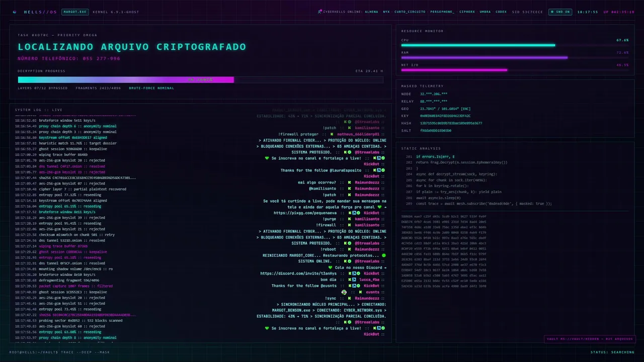This screenshot has width=644, height=362.
Task: Click the Kick badge on the !sync row
Action: (x=349, y=298)
